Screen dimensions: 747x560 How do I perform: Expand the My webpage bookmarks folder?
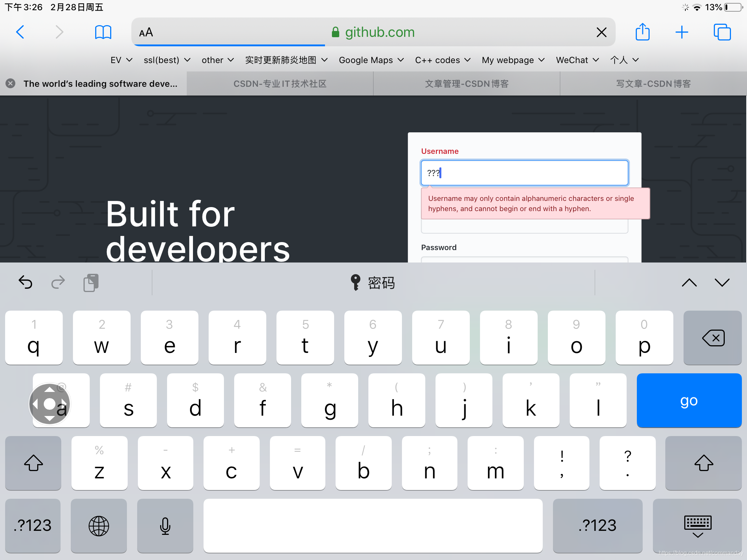click(x=513, y=60)
